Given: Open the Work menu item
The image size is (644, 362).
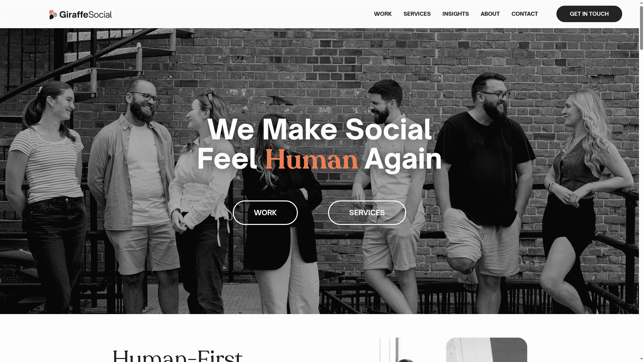Looking at the screenshot, I should point(383,14).
